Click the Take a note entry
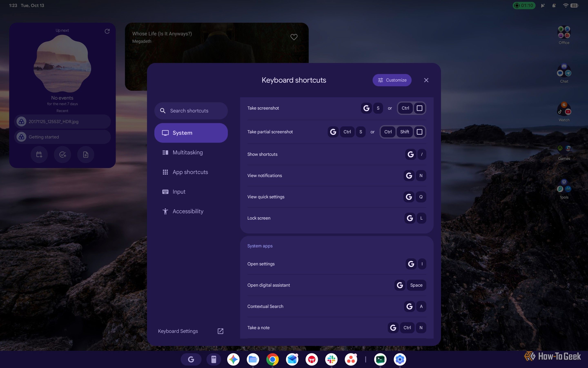The height and width of the screenshot is (368, 588). click(x=336, y=328)
